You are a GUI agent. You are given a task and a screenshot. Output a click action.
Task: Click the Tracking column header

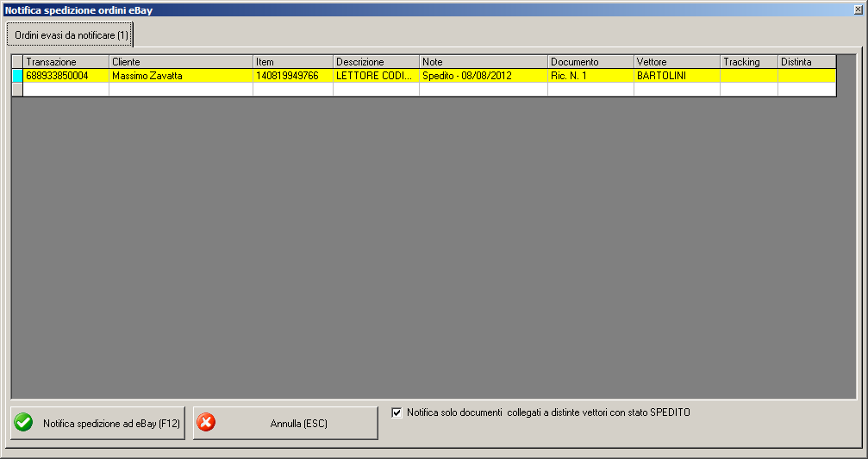pyautogui.click(x=749, y=62)
